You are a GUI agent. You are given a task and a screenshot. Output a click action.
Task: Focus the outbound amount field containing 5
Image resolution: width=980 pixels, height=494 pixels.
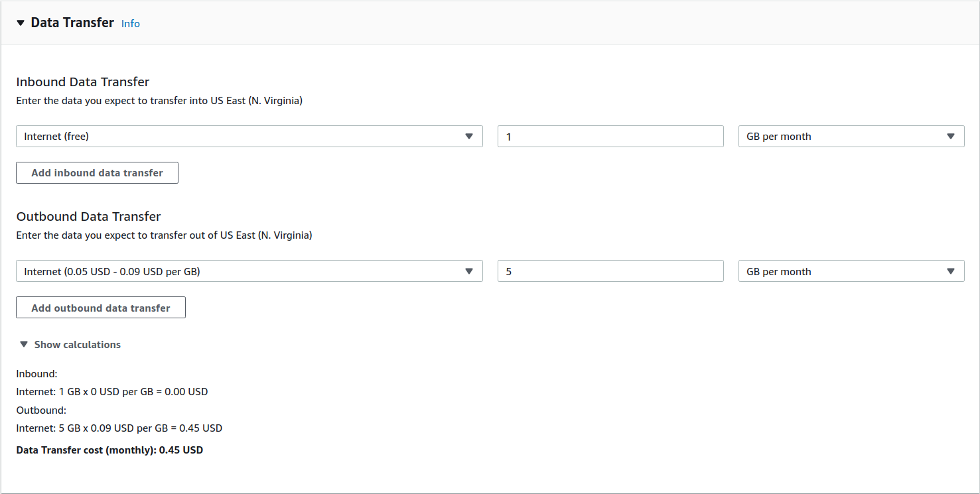[610, 271]
